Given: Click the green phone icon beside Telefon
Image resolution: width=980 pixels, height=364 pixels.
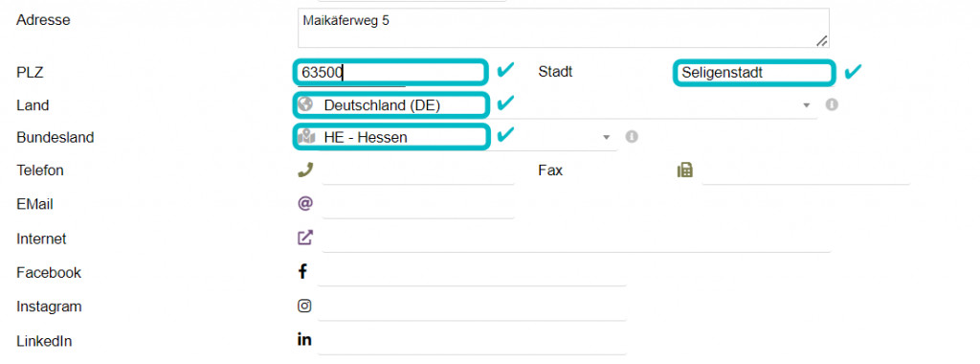Looking at the screenshot, I should click(x=305, y=170).
